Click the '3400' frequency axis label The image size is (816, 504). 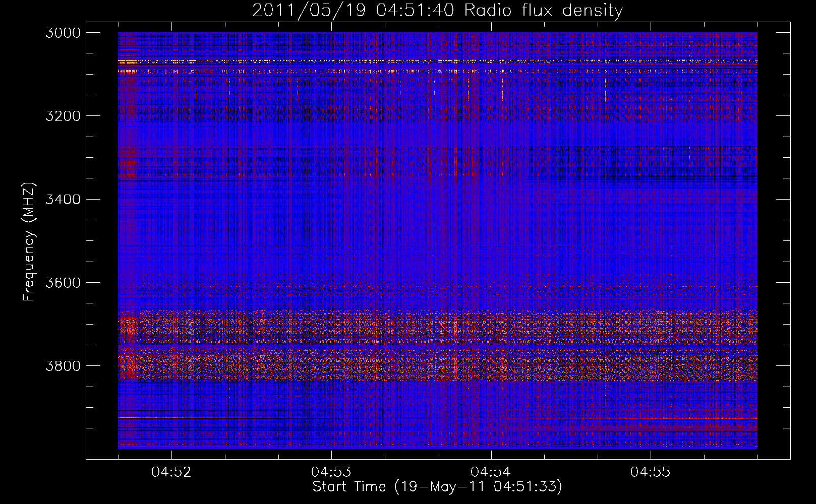[x=63, y=199]
